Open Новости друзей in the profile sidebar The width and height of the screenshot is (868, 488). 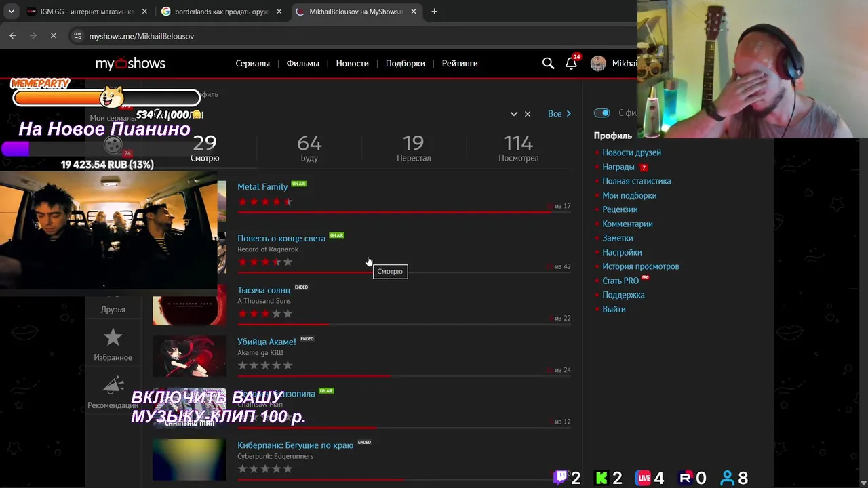point(631,152)
